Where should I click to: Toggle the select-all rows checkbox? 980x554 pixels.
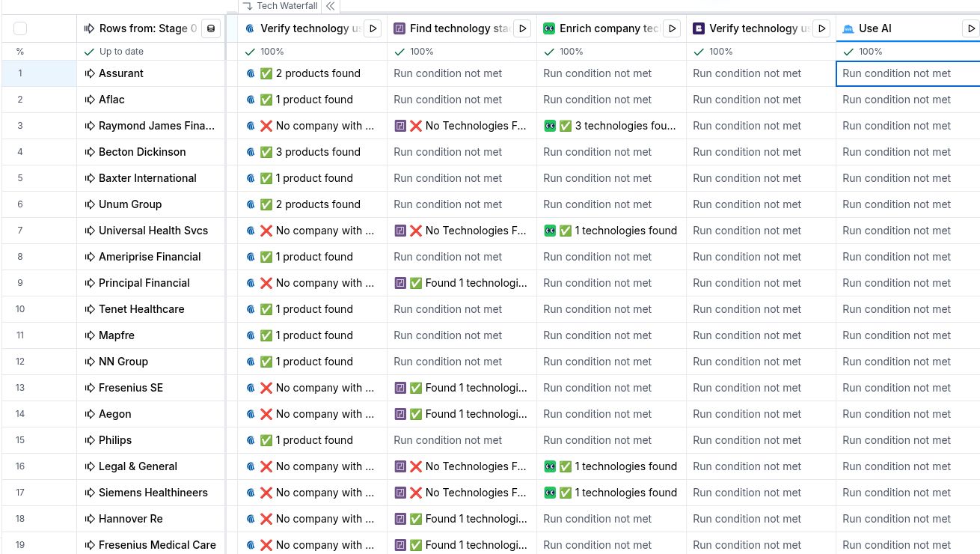pos(20,28)
